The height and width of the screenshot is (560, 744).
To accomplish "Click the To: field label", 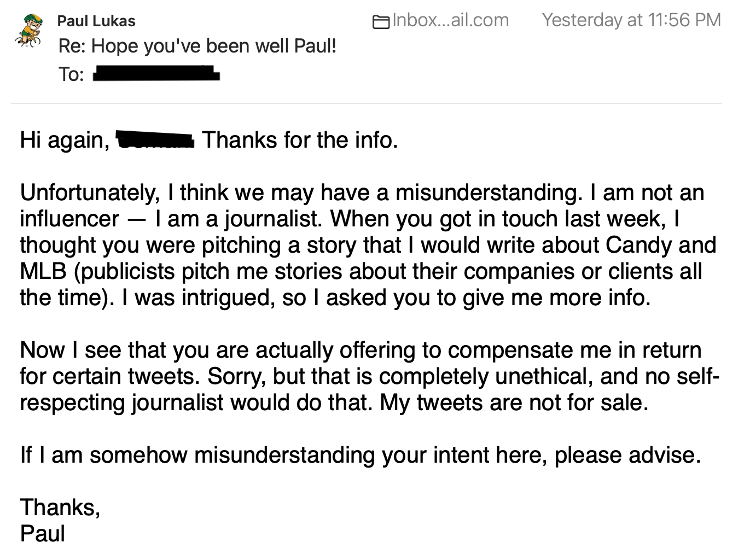I will 71,74.
